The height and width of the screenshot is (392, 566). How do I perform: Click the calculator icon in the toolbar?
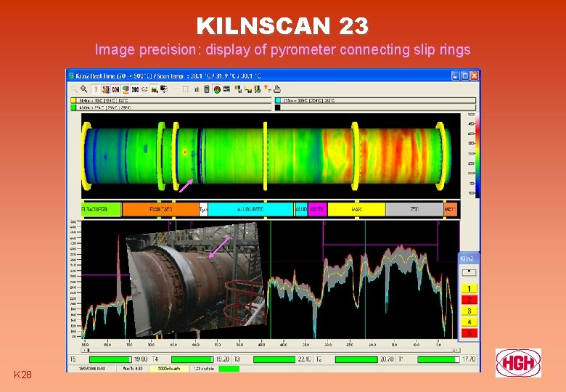(207, 89)
